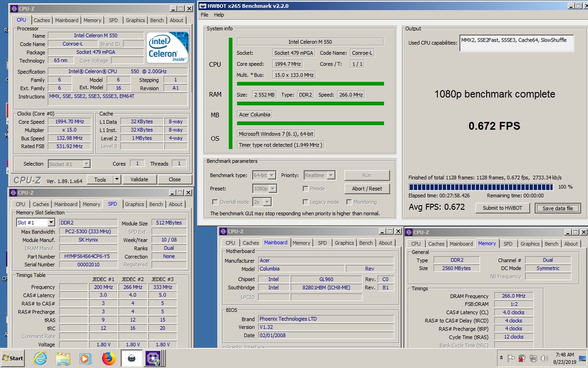Switch to HWBOT x265 taskbar icon
Image resolution: width=588 pixels, height=368 pixels.
click(132, 358)
